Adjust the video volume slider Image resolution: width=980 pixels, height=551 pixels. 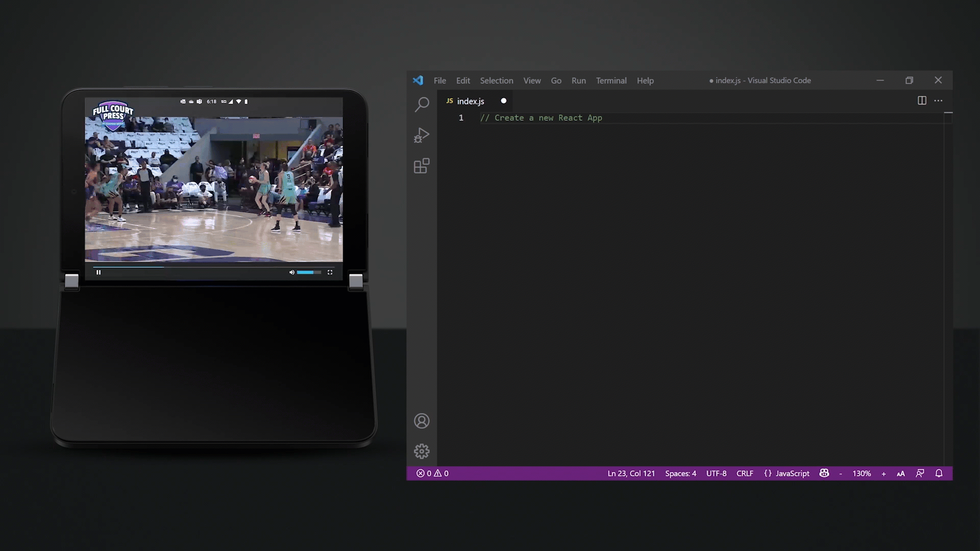click(309, 272)
